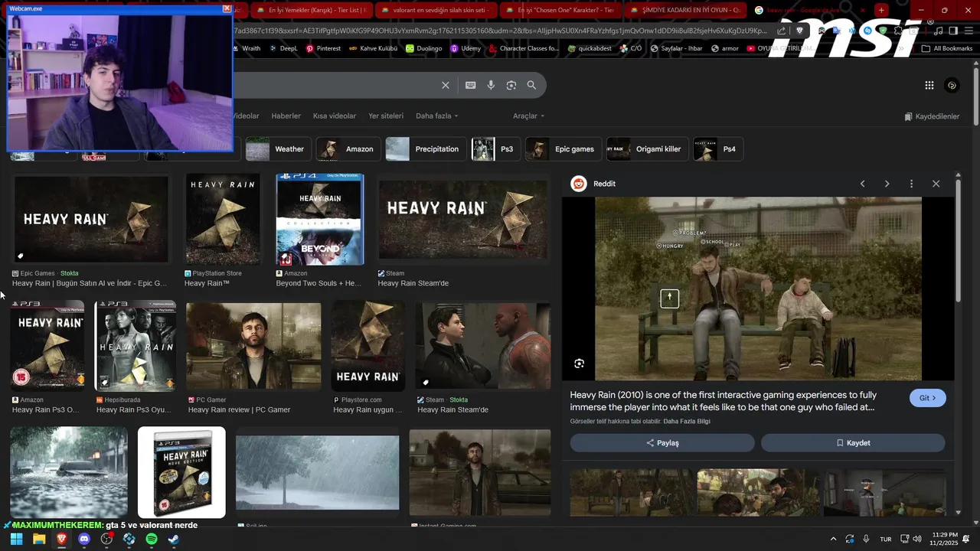Select the Origami killer filter chip

647,149
